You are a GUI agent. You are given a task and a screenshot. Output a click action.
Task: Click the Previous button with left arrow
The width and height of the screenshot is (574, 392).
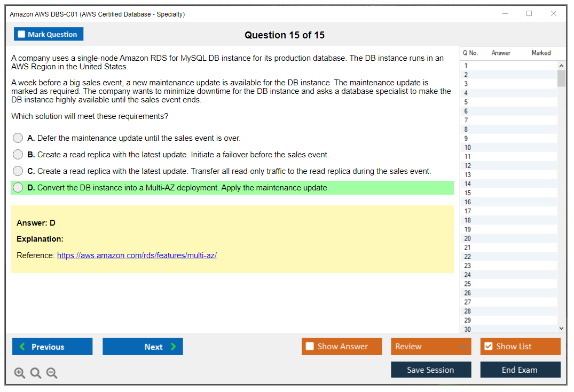(x=52, y=347)
